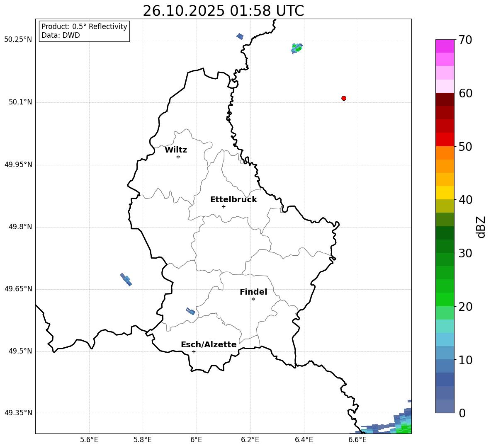Click the 49.65°N latitude tick label
Screen dimensions: 491x448
click(18, 289)
